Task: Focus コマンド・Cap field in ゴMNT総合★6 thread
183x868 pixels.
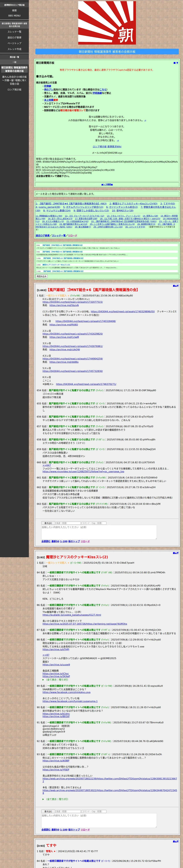Action: (94, 523)
